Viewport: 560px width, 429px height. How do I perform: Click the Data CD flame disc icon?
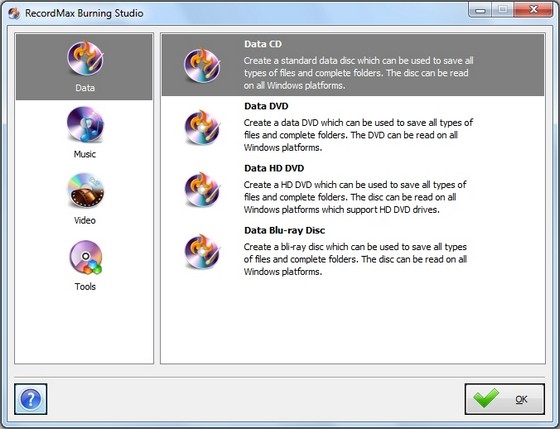(x=202, y=65)
